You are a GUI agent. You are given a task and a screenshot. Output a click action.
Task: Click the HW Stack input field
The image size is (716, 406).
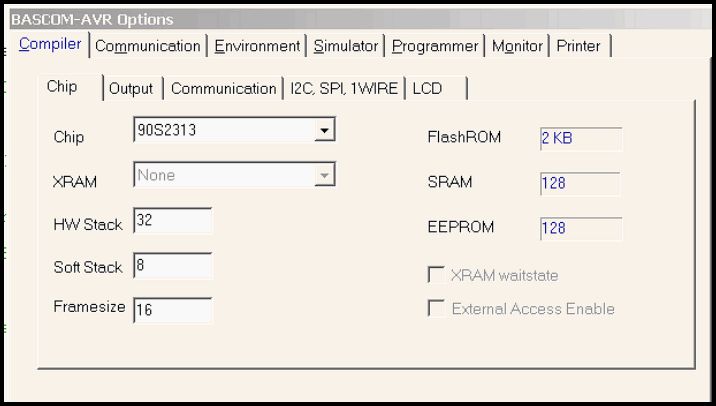(172, 221)
